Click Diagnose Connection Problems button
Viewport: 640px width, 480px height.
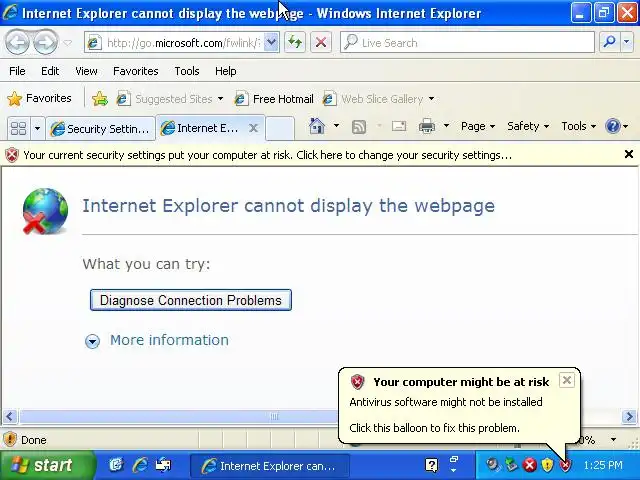click(x=191, y=300)
